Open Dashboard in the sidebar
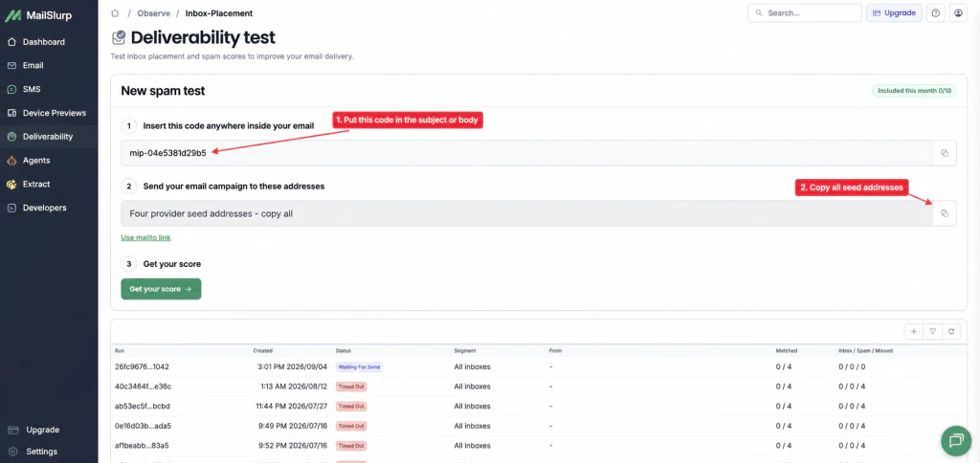The height and width of the screenshot is (463, 980). click(44, 42)
